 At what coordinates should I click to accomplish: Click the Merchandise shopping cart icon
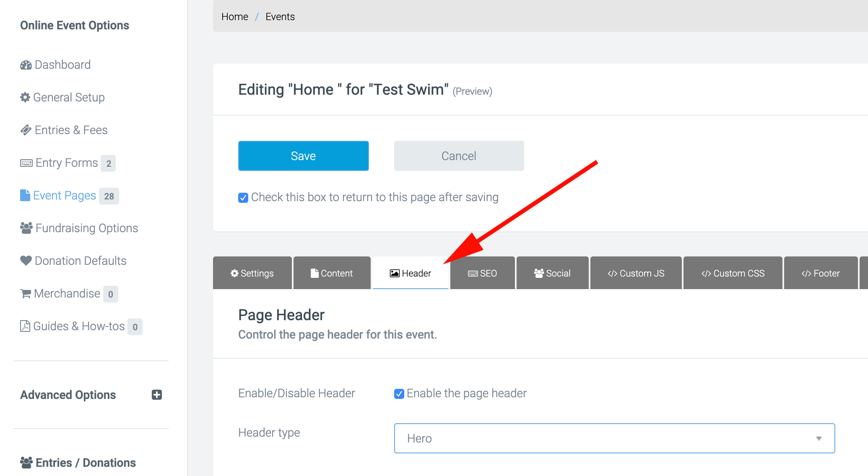26,294
